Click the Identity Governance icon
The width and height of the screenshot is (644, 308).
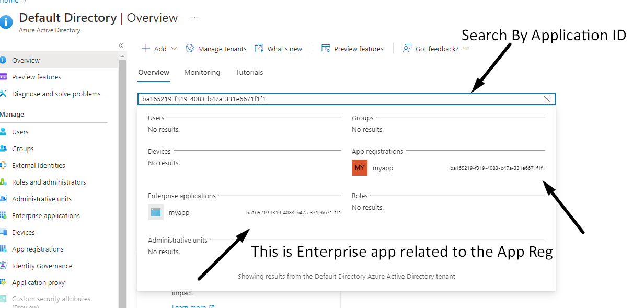(3, 266)
